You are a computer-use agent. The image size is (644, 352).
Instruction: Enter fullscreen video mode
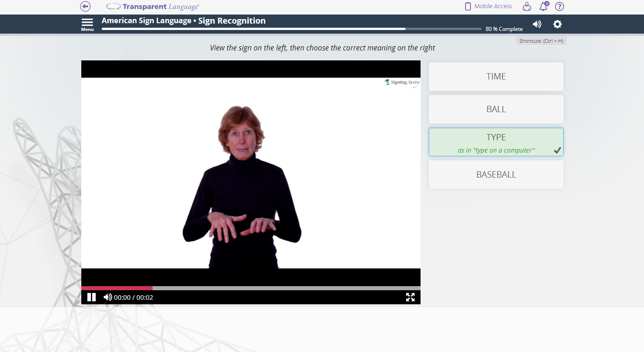coord(410,297)
